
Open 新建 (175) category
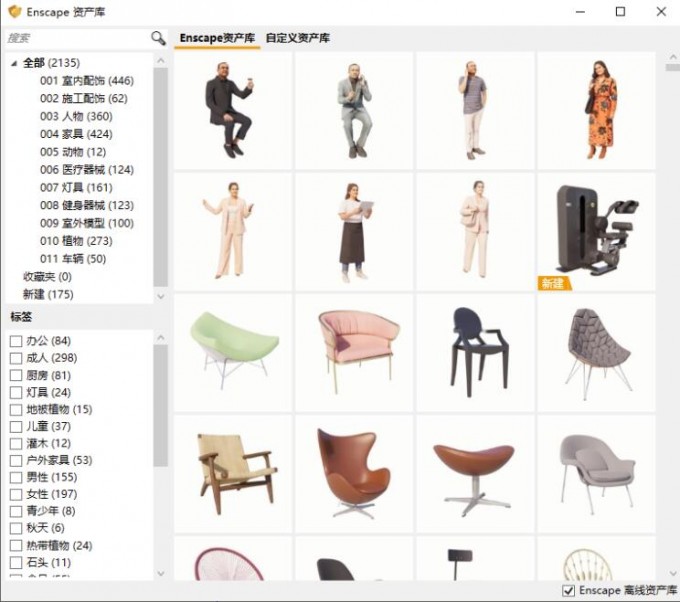[48, 294]
